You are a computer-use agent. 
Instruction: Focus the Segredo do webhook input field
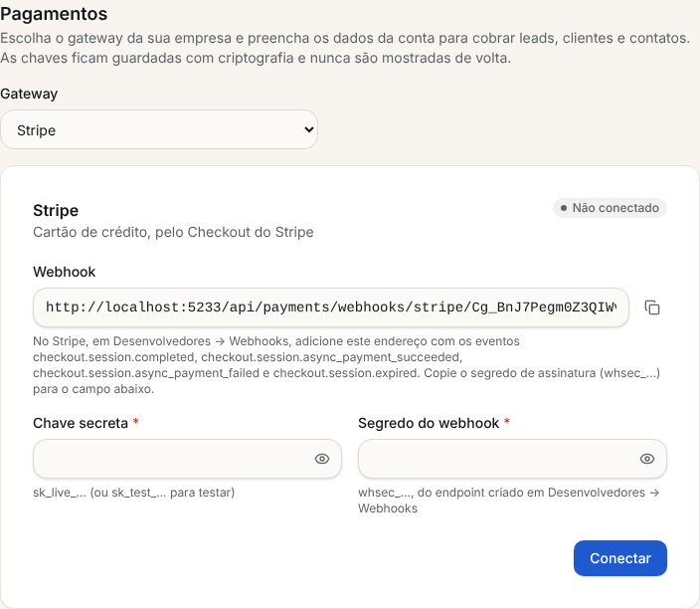pos(512,459)
